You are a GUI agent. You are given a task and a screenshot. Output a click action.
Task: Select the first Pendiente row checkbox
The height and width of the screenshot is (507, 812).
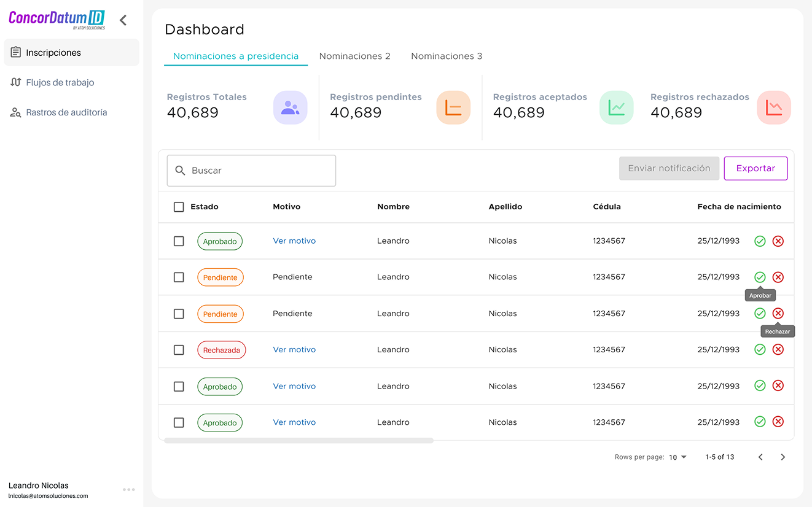(x=179, y=277)
